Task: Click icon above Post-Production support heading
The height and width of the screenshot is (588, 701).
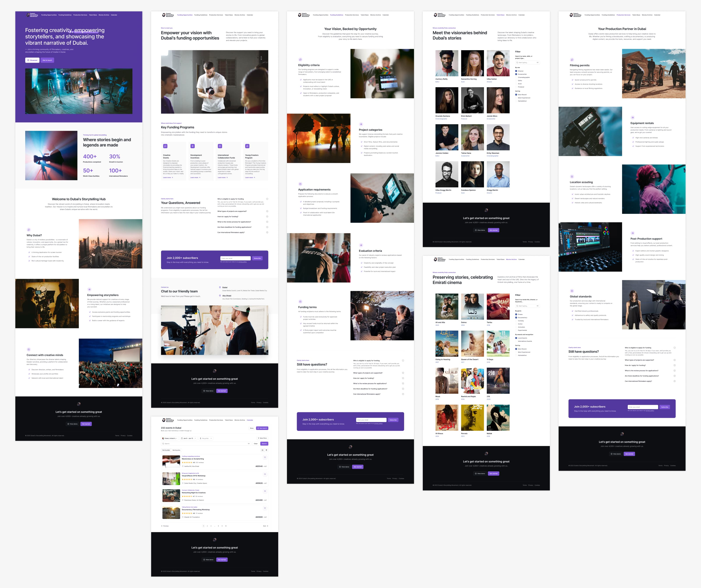Action: (633, 233)
